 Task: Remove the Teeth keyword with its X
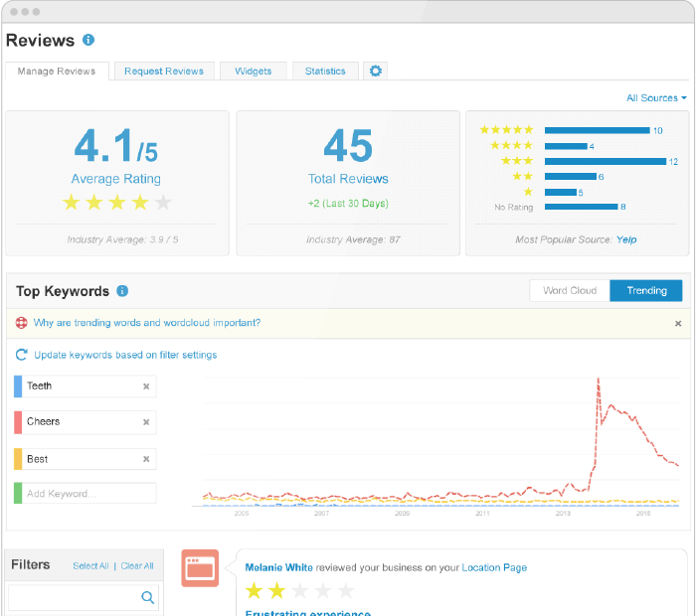click(146, 386)
